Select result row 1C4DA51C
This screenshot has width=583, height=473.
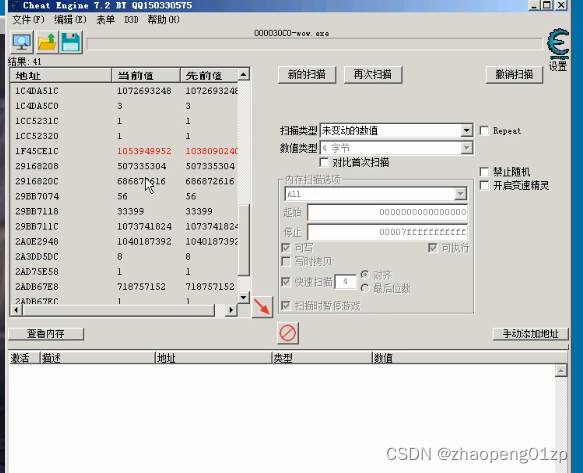click(x=124, y=91)
